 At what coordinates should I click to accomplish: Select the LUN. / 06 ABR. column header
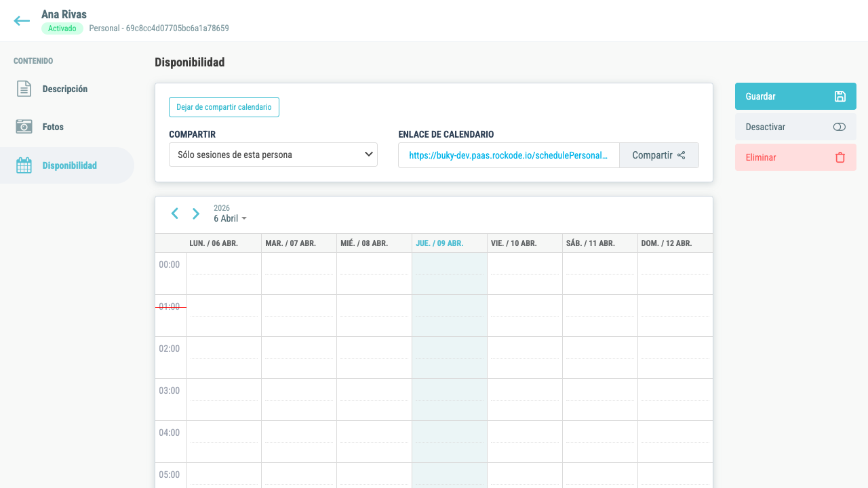(x=224, y=243)
